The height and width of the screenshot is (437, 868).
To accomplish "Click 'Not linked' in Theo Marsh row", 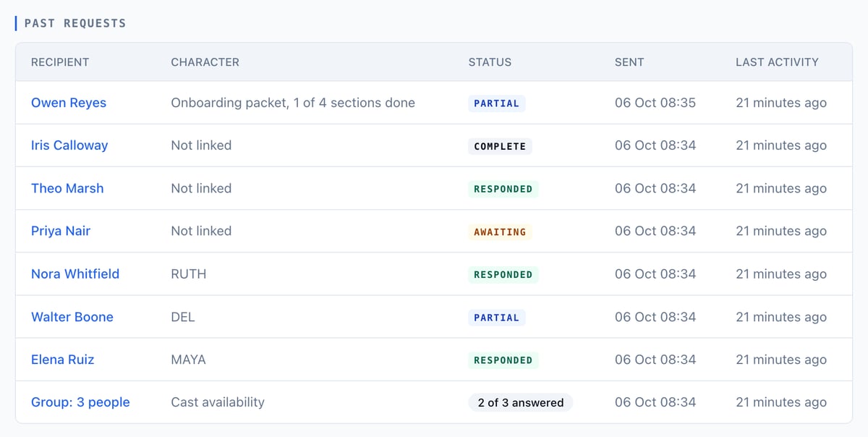I will [x=201, y=188].
